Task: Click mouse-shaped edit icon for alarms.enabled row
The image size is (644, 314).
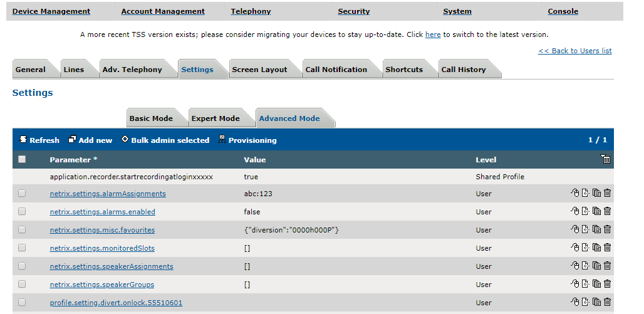Action: [574, 211]
